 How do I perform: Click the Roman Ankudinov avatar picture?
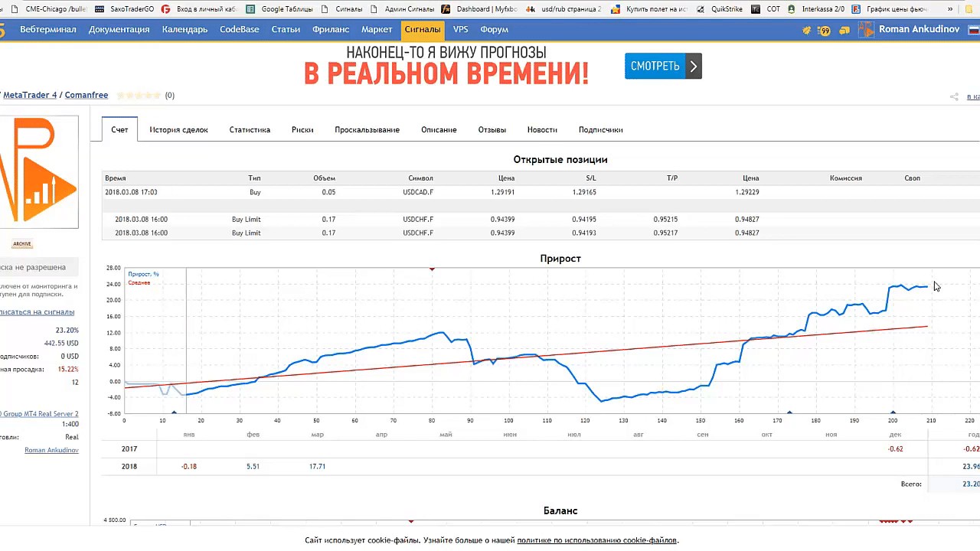pos(866,30)
